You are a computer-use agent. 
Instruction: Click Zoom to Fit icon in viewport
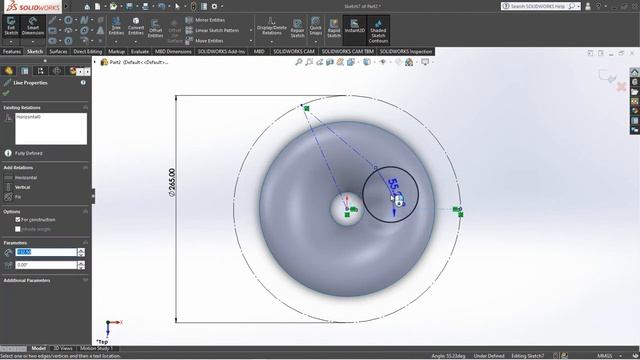299,62
